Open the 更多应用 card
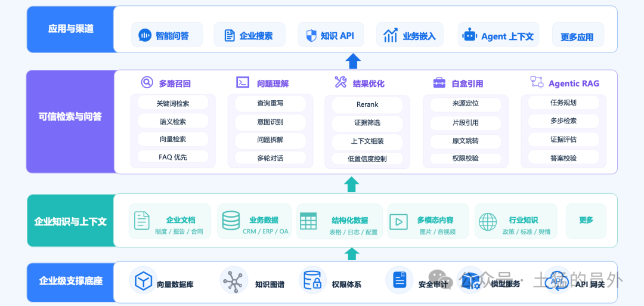Image resolution: width=644 pixels, height=306 pixels. click(578, 35)
